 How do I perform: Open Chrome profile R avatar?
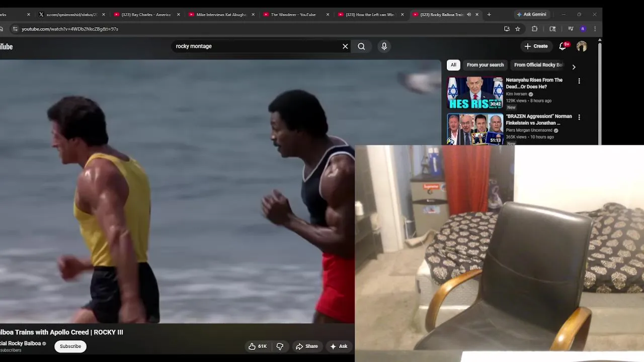(x=583, y=29)
